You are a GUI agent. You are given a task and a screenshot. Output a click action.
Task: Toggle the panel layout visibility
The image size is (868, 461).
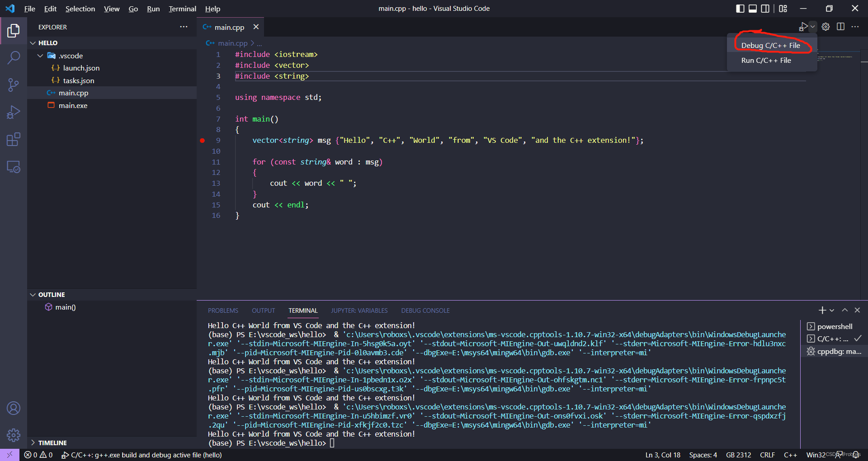752,8
